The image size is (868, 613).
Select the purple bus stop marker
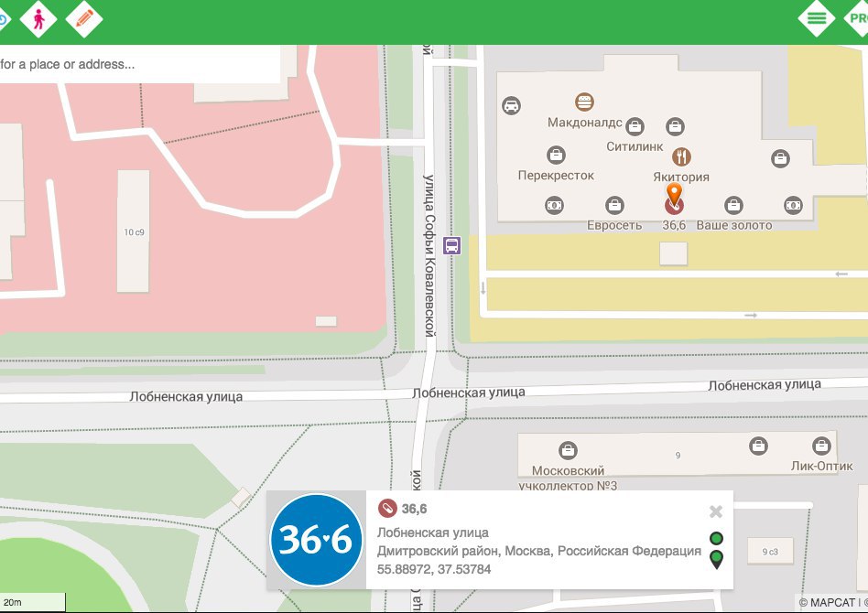tap(451, 245)
